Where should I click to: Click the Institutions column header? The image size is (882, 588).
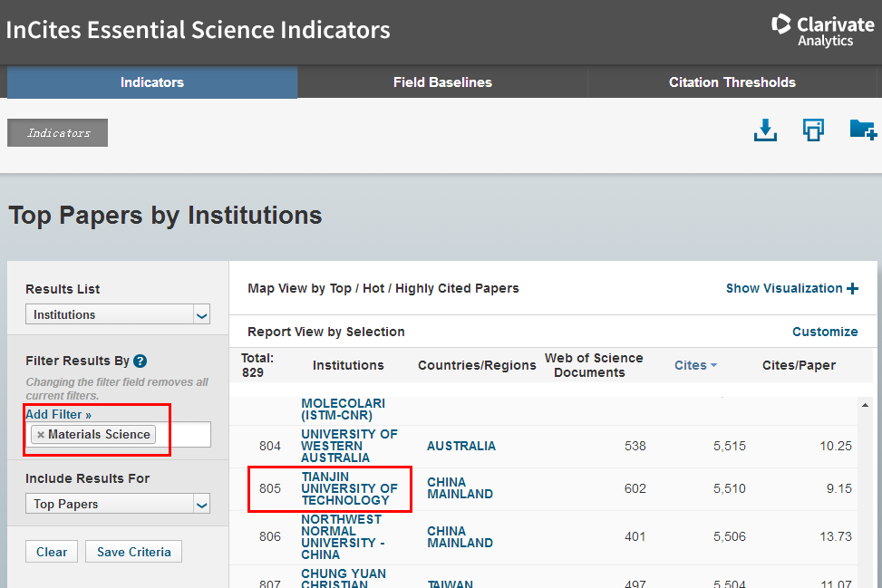348,365
